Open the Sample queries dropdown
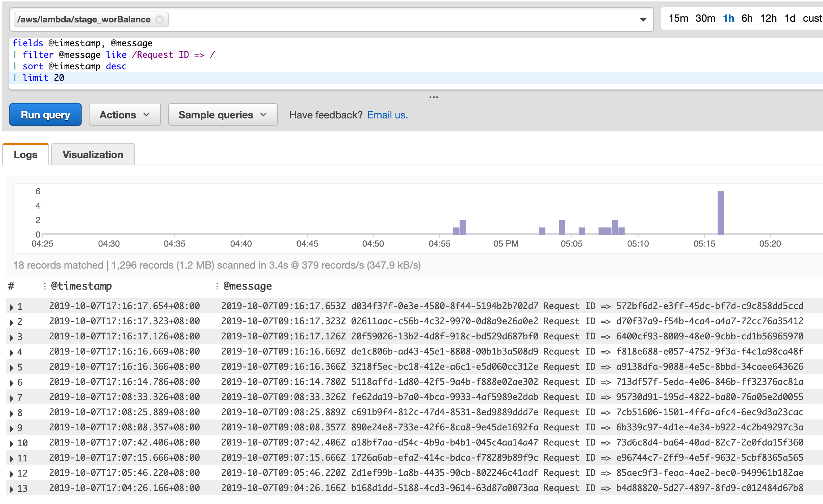This screenshot has width=823, height=504. click(223, 115)
